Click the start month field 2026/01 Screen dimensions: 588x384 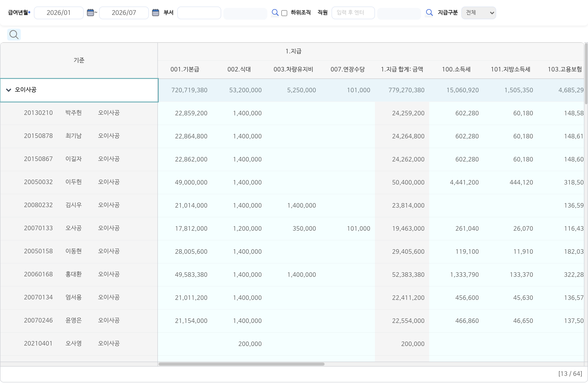click(59, 13)
